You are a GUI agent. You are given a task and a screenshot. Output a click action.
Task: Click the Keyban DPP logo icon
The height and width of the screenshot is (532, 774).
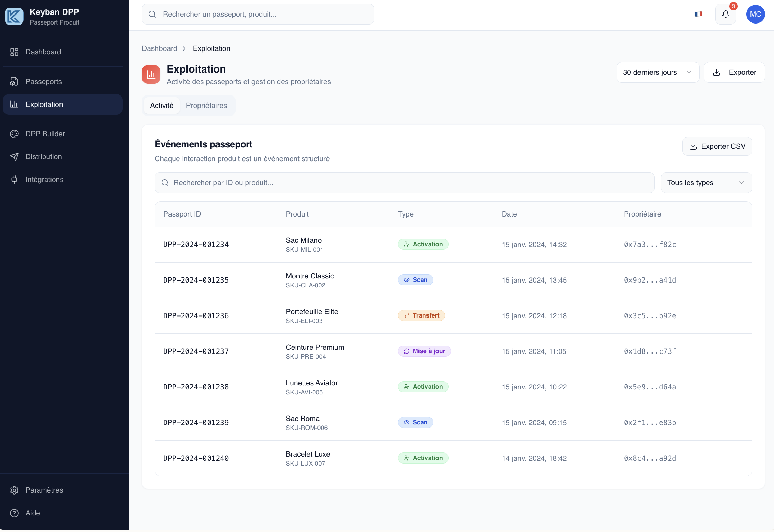[14, 16]
